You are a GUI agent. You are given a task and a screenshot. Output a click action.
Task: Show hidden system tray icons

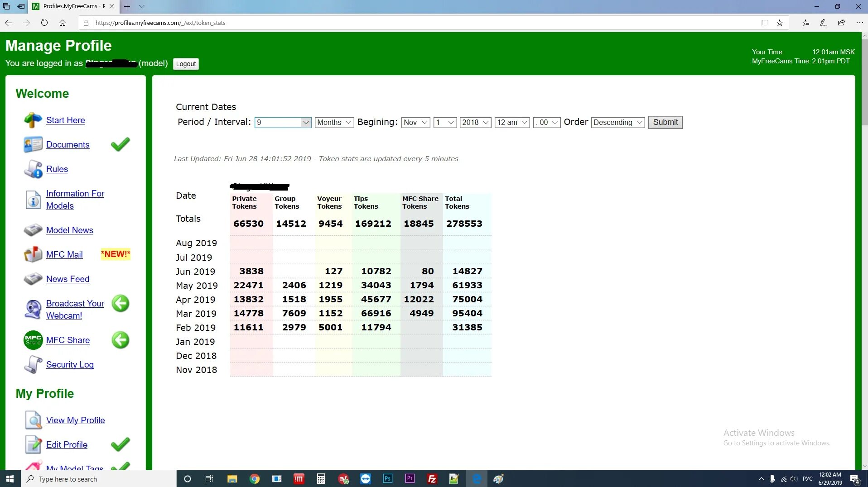click(761, 479)
